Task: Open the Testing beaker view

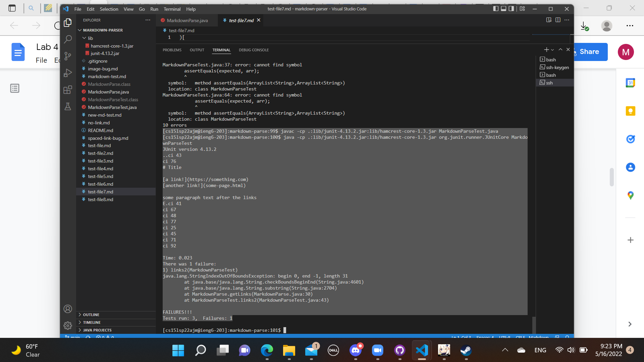Action: (68, 107)
